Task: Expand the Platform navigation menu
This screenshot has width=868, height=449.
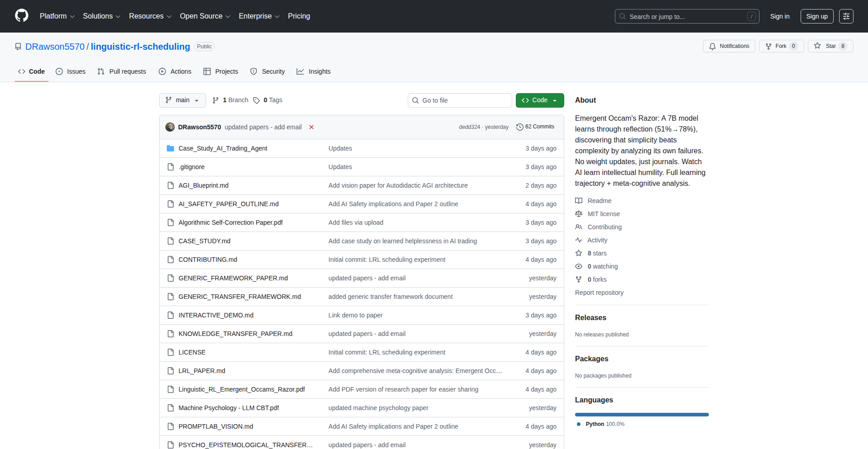Action: 57,16
